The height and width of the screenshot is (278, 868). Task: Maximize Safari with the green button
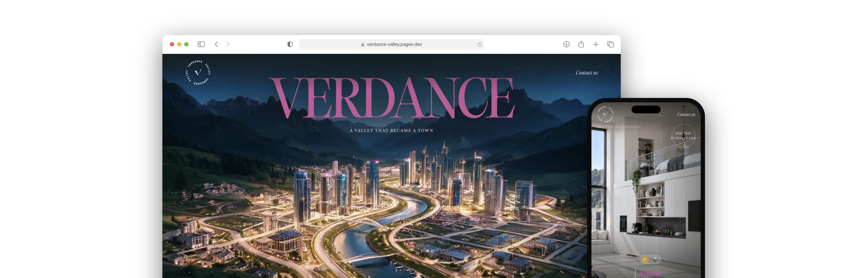pos(187,44)
